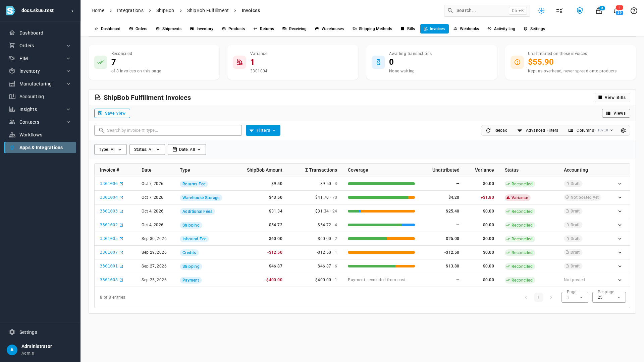
Task: Click coverage bar for invoice 3301002
Action: point(381,225)
